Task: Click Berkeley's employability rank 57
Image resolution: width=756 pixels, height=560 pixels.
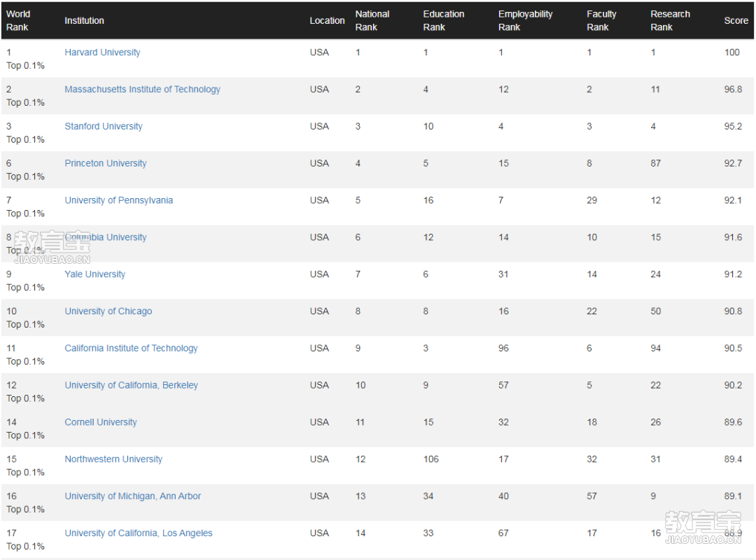Action: 503,385
